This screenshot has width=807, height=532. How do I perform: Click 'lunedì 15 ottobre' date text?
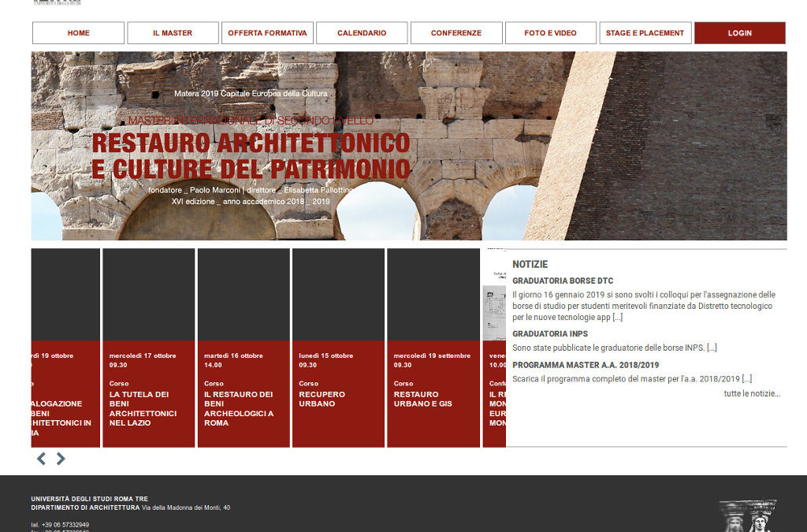click(x=325, y=355)
